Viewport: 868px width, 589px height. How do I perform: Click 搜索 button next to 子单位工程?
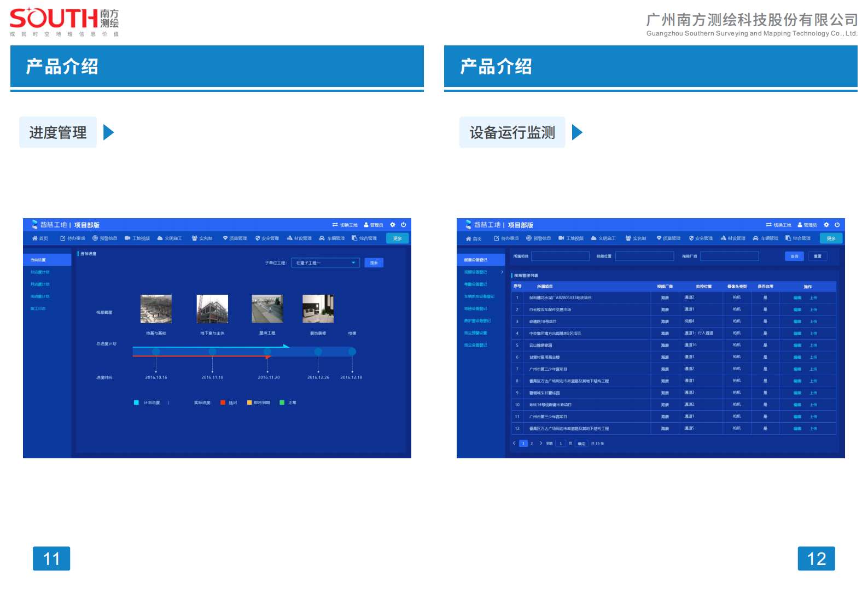coord(374,263)
